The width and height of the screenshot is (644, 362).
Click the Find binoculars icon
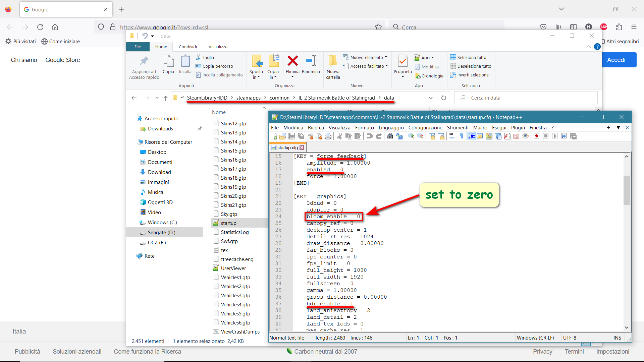390,136
